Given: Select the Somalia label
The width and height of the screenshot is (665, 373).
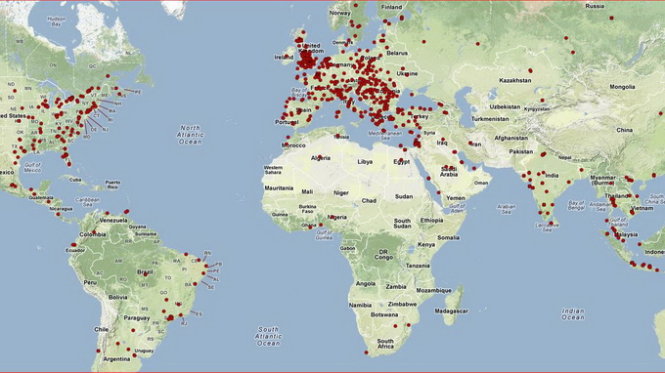Looking at the screenshot, I should click(448, 238).
